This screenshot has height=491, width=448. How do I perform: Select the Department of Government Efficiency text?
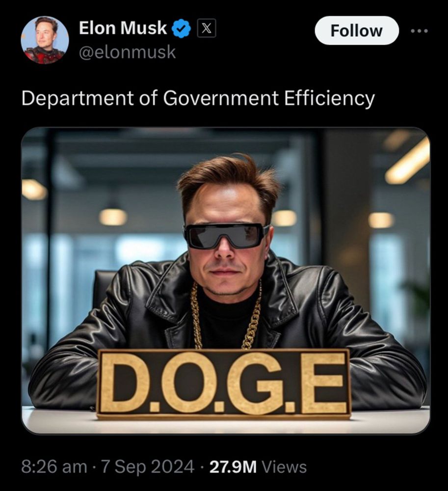(198, 99)
